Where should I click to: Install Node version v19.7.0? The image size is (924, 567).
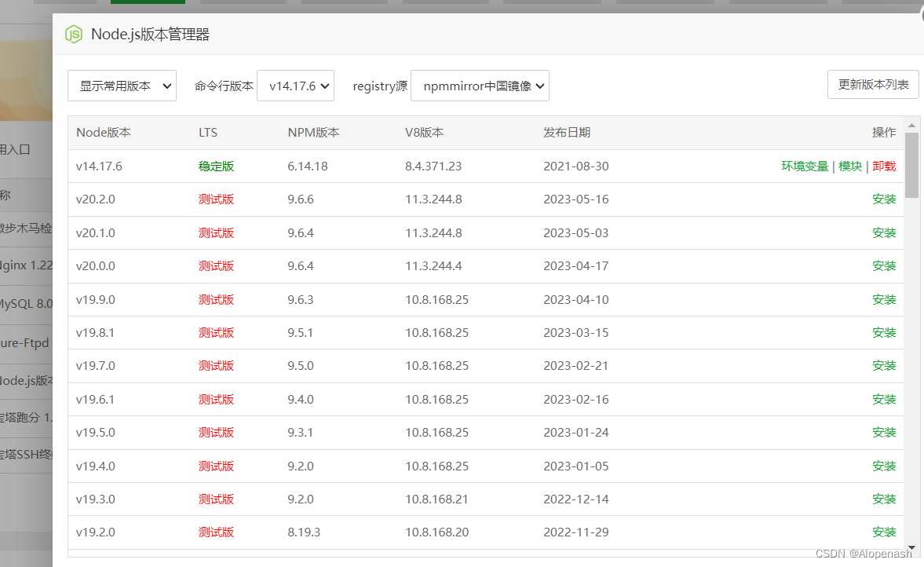point(884,365)
